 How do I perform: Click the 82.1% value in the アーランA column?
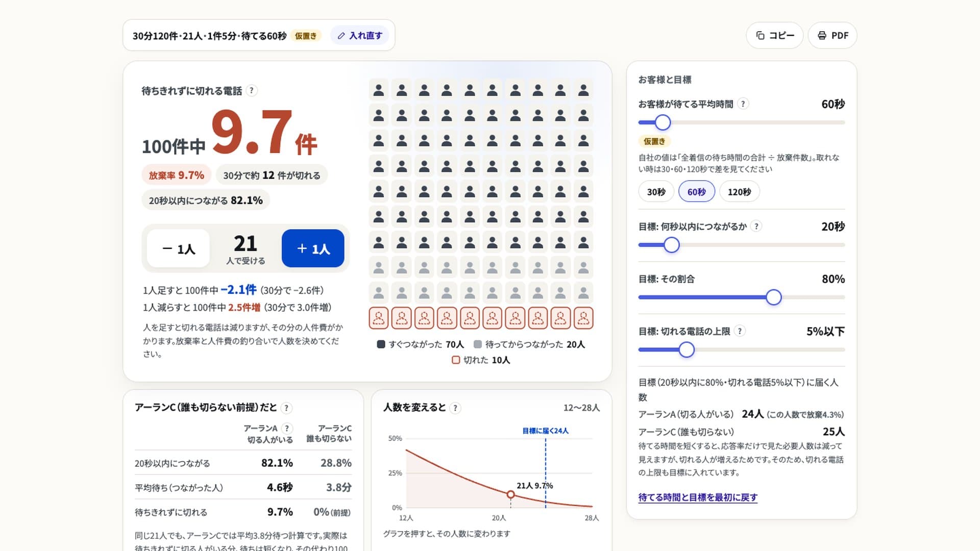point(277,463)
